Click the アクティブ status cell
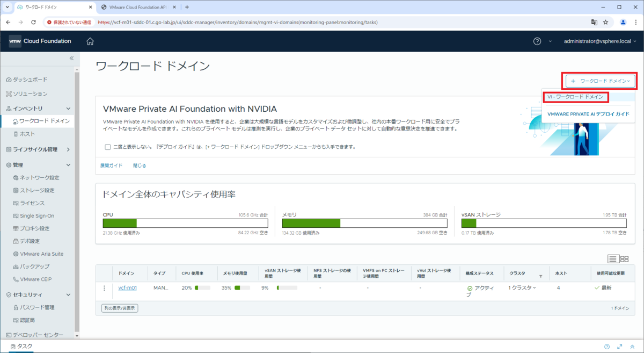644x353 pixels. (480, 291)
